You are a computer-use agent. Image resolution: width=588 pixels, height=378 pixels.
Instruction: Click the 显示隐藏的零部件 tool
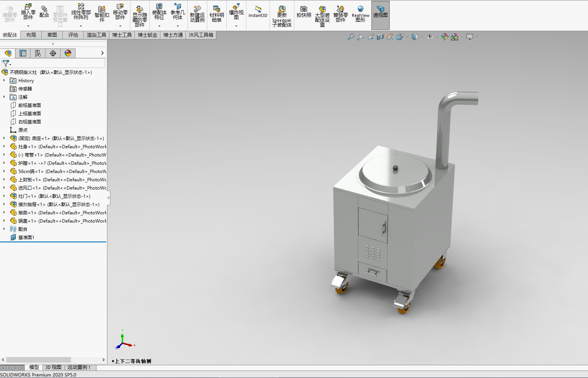[140, 16]
